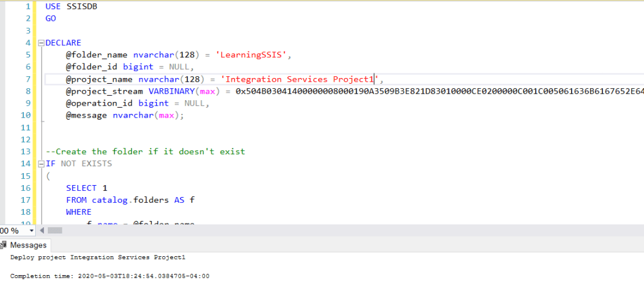Click the USE SSISDB statement
This screenshot has width=644, height=299.
coord(71,6)
